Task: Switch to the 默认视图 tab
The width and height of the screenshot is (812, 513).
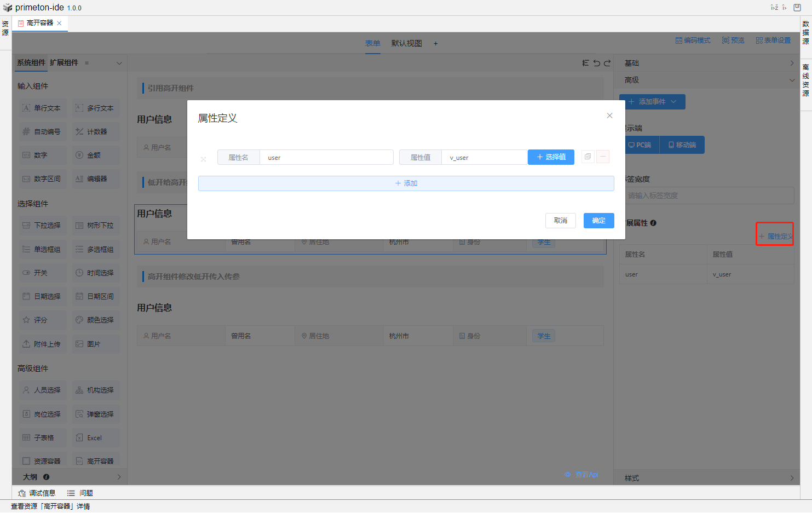Action: [x=406, y=43]
